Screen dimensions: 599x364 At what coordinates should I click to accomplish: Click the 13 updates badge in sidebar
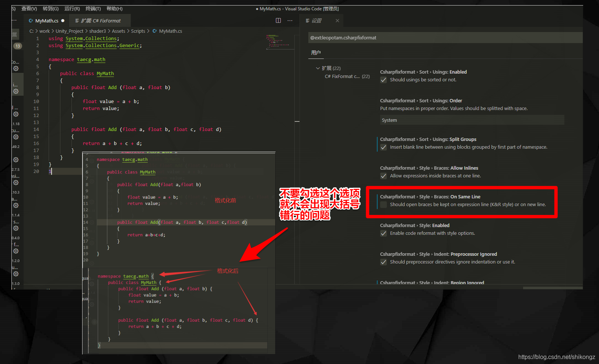[18, 46]
